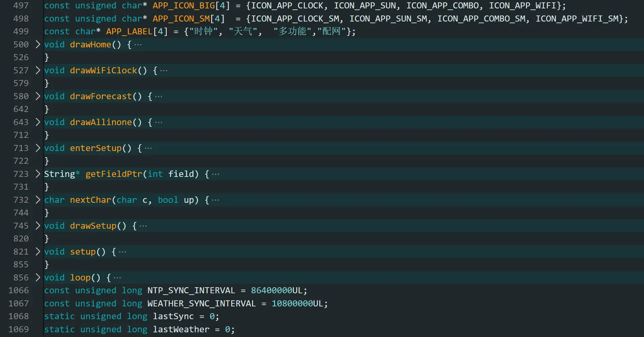This screenshot has height=337, width=644.
Task: Expand the folded drawHome() function
Action: [x=38, y=44]
